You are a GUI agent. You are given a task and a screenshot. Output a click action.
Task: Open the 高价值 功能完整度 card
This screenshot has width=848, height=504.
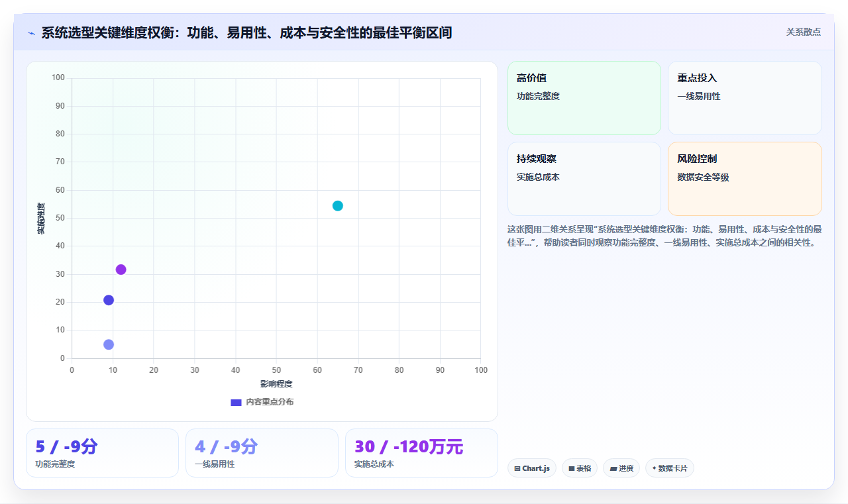584,98
